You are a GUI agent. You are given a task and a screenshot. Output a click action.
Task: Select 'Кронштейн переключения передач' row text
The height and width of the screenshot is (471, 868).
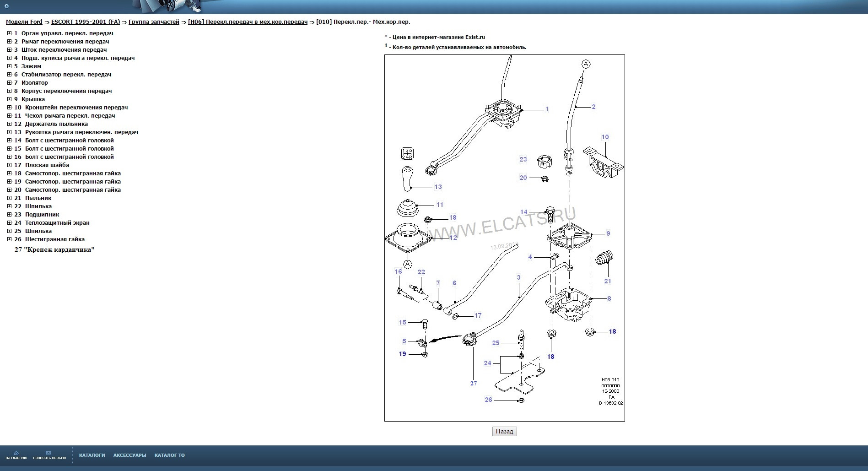click(76, 108)
